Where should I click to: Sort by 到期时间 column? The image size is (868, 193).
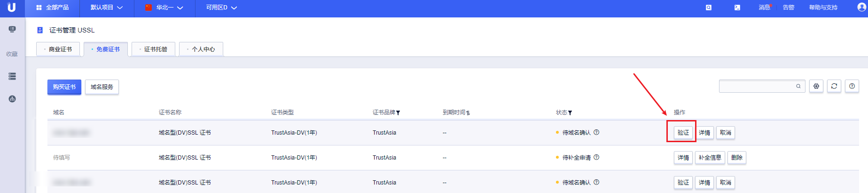(468, 113)
